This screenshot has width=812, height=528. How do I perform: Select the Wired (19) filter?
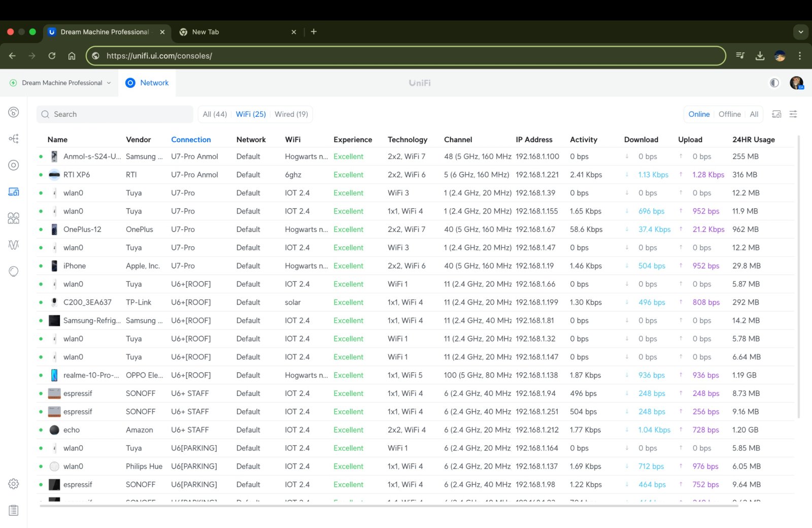coord(291,114)
